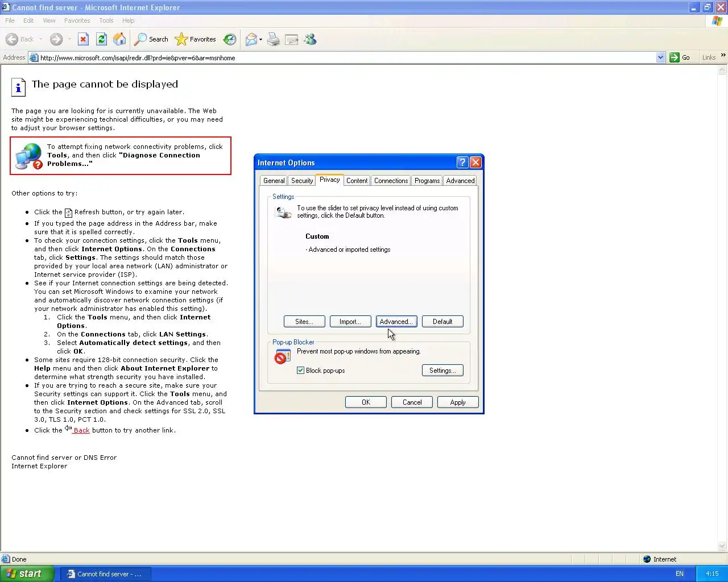Click the info page icon beside heading

18,87
